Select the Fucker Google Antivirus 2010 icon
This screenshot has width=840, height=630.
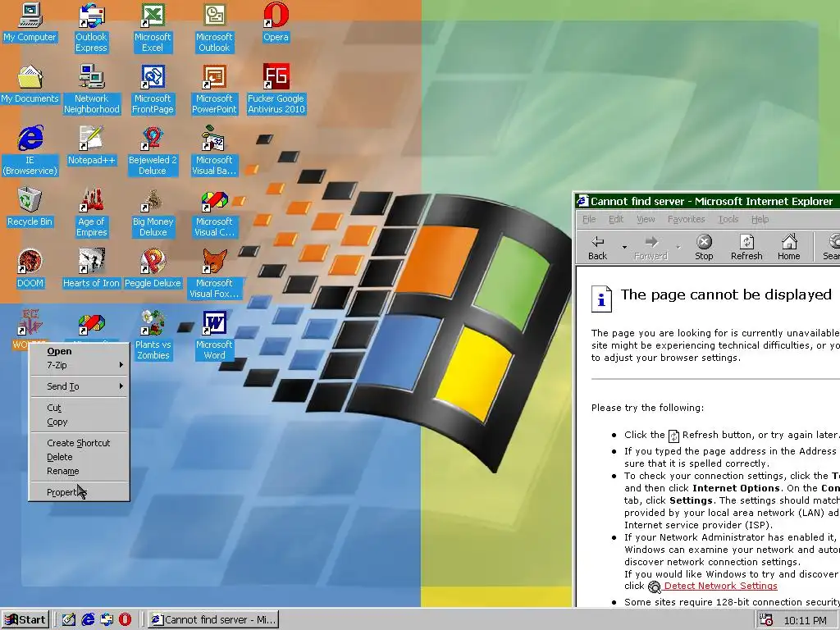click(x=276, y=89)
